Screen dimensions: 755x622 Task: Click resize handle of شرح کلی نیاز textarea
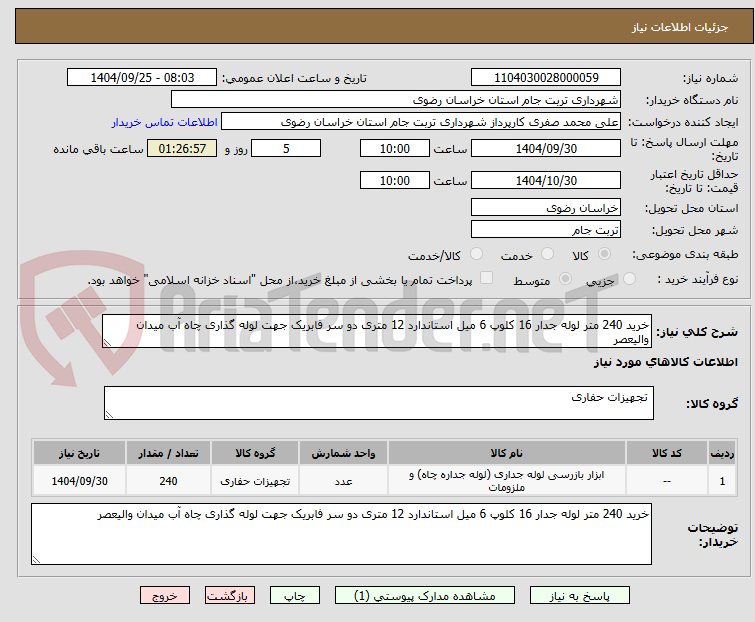[107, 343]
